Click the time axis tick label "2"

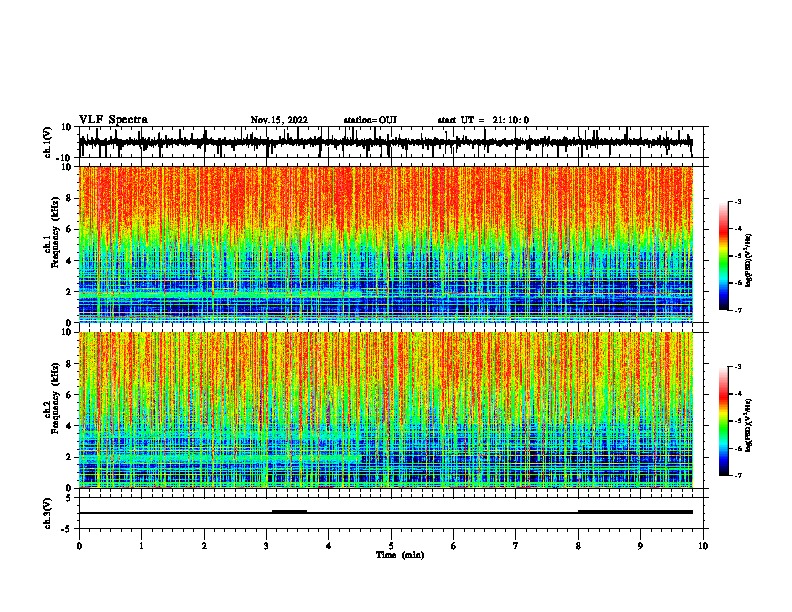tap(204, 546)
